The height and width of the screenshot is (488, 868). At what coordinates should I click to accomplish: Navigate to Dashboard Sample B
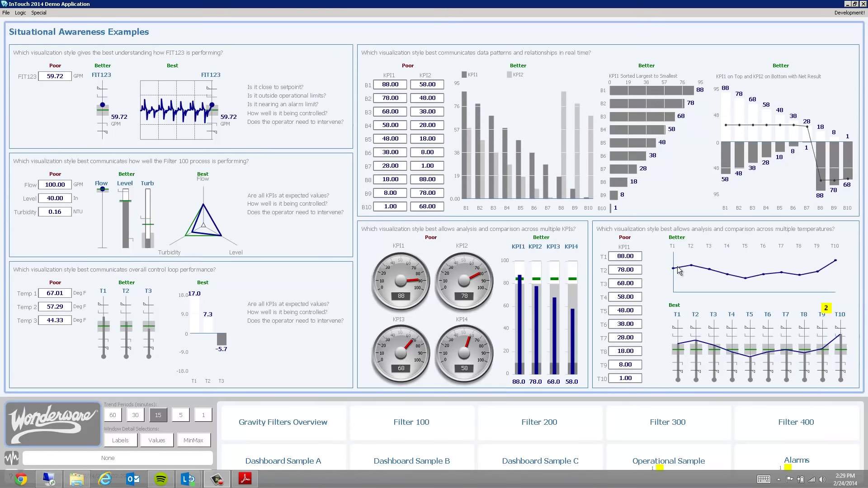[x=411, y=460]
